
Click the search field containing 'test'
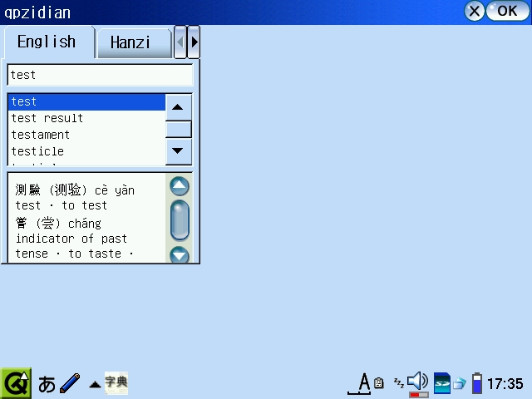(x=100, y=75)
